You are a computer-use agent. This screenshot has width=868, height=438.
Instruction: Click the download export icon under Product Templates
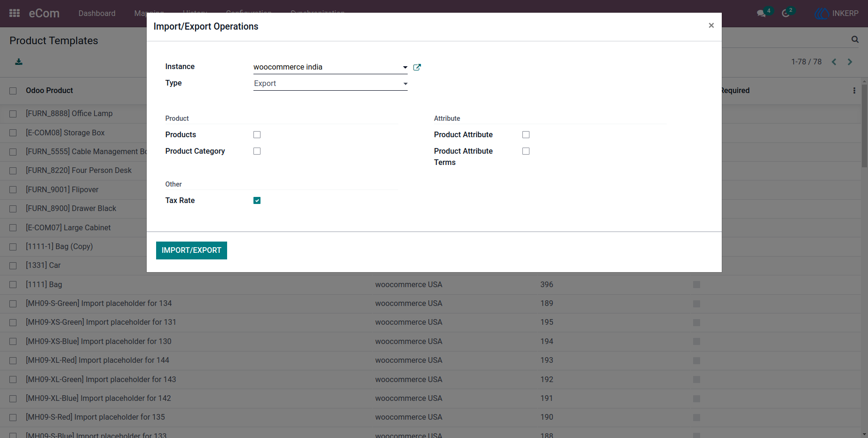tap(19, 62)
